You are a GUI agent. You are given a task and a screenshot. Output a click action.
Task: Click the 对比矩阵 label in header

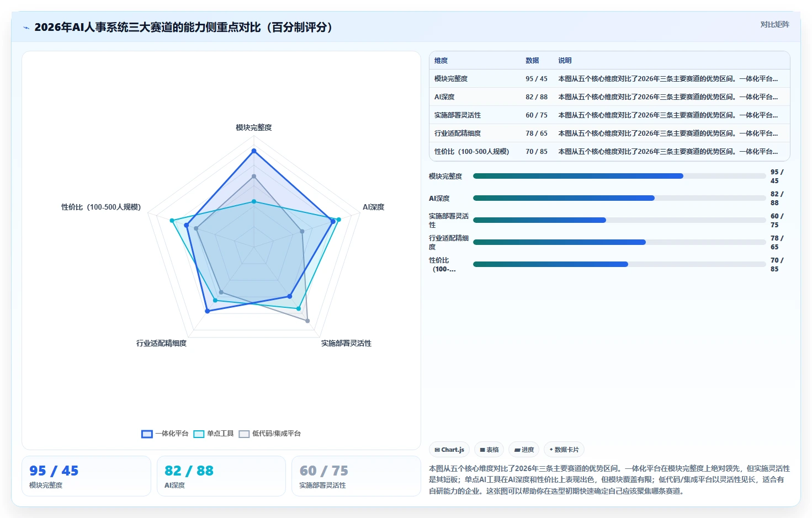coord(774,24)
